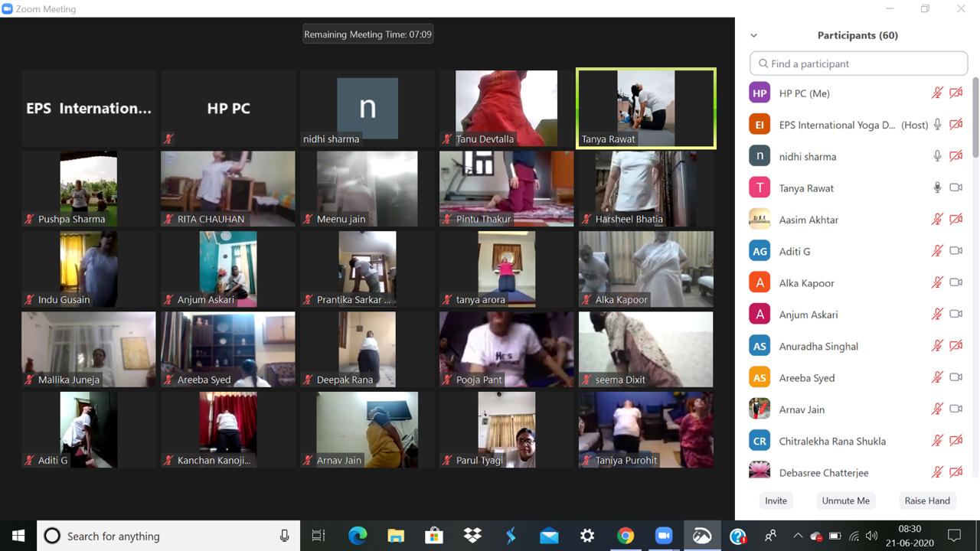The width and height of the screenshot is (980, 551).
Task: Select Tanu Devtalla's video tile
Action: (x=506, y=108)
